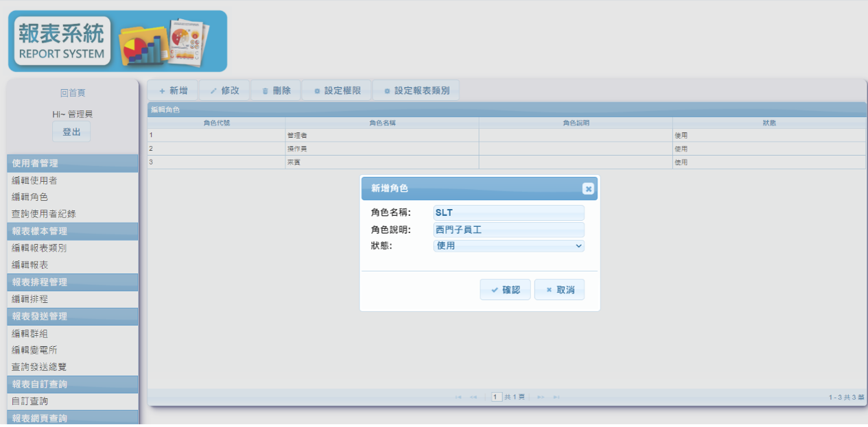Click the page number box in pager
This screenshot has height=427, width=868.
pos(497,397)
